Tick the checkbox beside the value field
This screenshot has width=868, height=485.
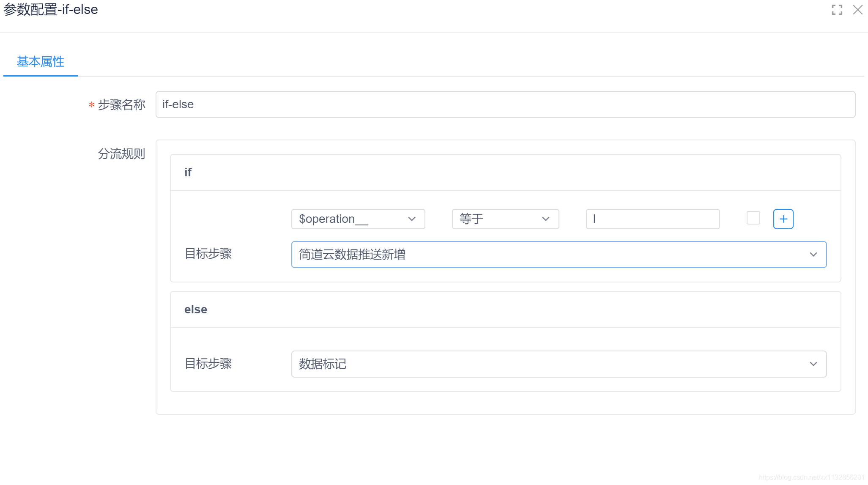tap(753, 218)
